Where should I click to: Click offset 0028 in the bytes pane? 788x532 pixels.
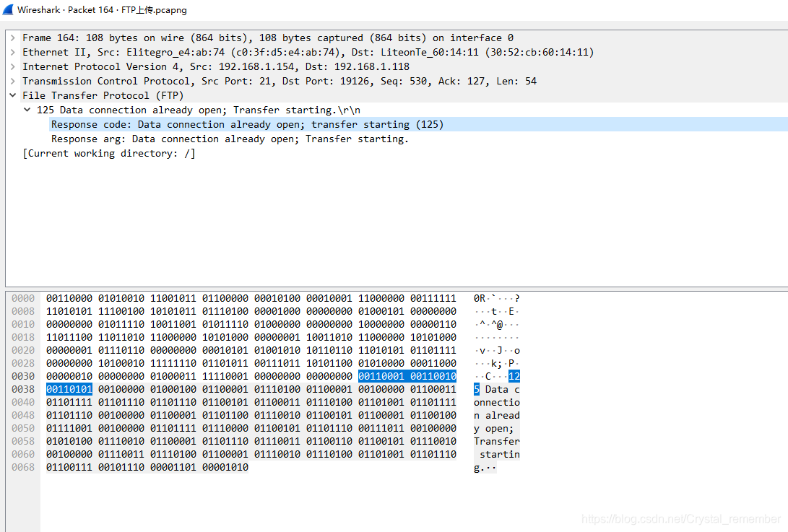pyautogui.click(x=23, y=363)
